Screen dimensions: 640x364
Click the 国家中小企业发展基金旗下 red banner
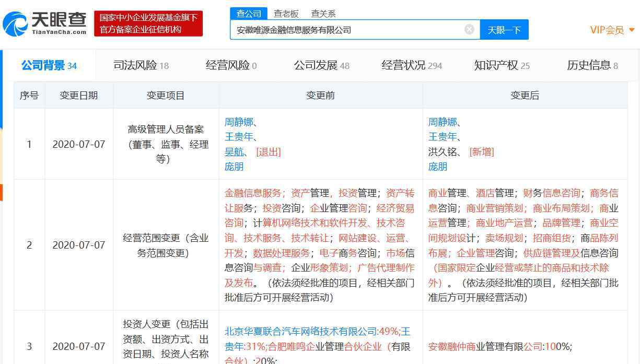(148, 24)
